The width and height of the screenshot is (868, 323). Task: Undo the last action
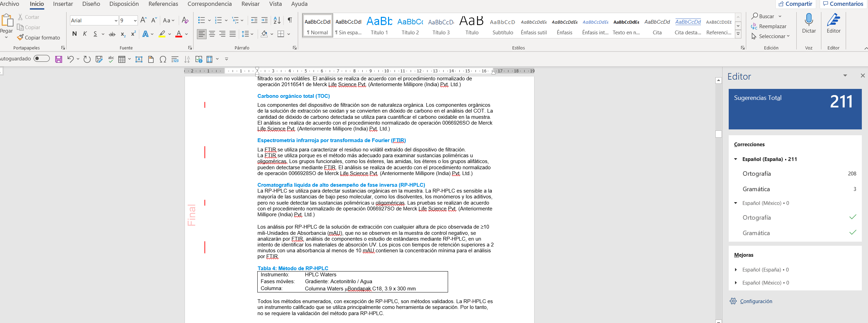click(x=70, y=59)
